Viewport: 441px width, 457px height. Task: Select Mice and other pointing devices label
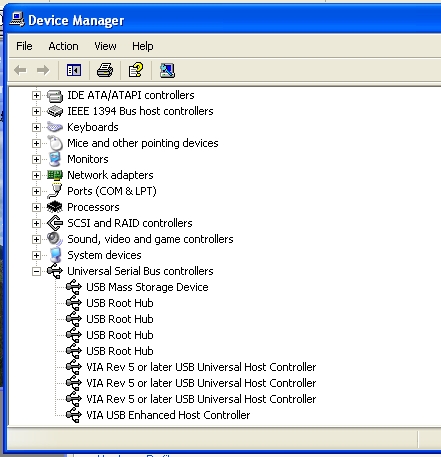point(143,143)
